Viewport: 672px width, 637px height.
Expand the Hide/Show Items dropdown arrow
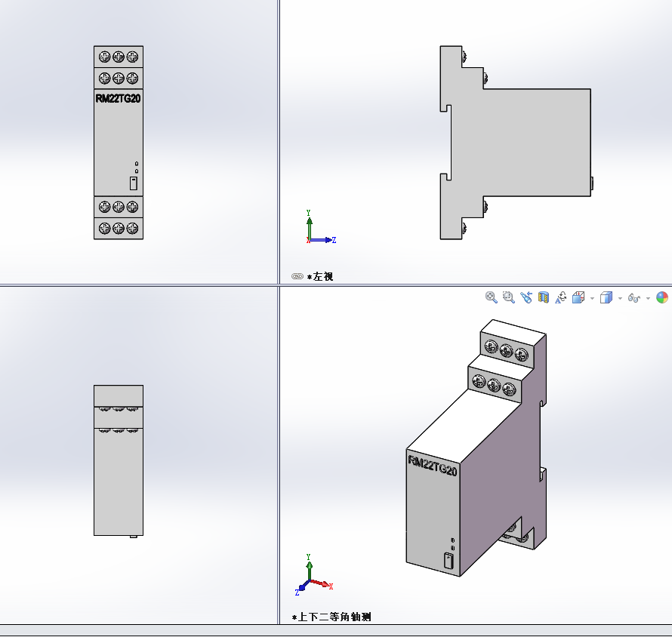tap(648, 298)
